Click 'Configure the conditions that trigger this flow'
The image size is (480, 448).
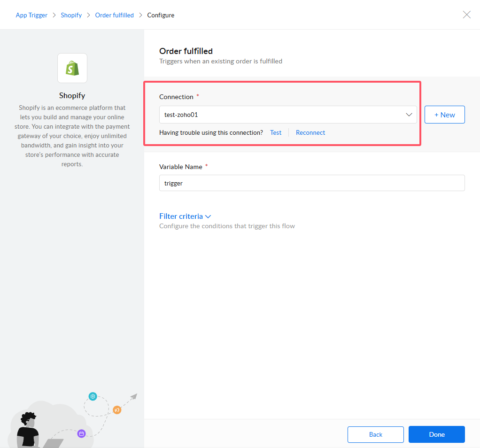point(227,226)
